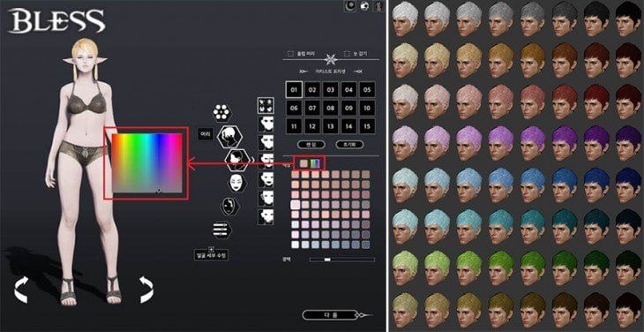Rotate character right with curved arrow
The height and width of the screenshot is (332, 644).
pos(146,290)
